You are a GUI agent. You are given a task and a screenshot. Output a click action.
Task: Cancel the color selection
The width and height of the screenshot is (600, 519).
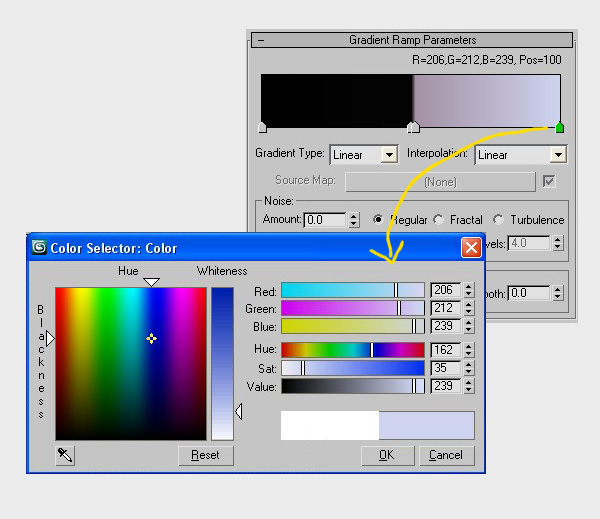(x=446, y=455)
